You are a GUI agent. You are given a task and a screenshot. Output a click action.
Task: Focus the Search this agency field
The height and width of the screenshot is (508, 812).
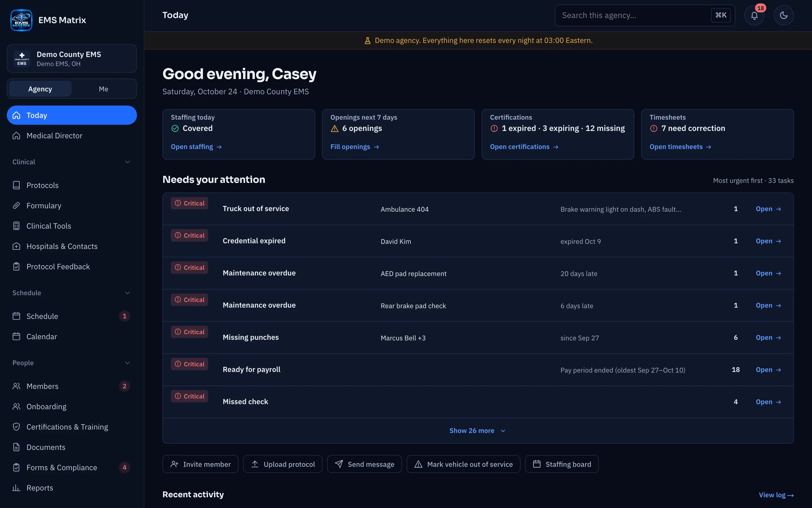point(645,16)
